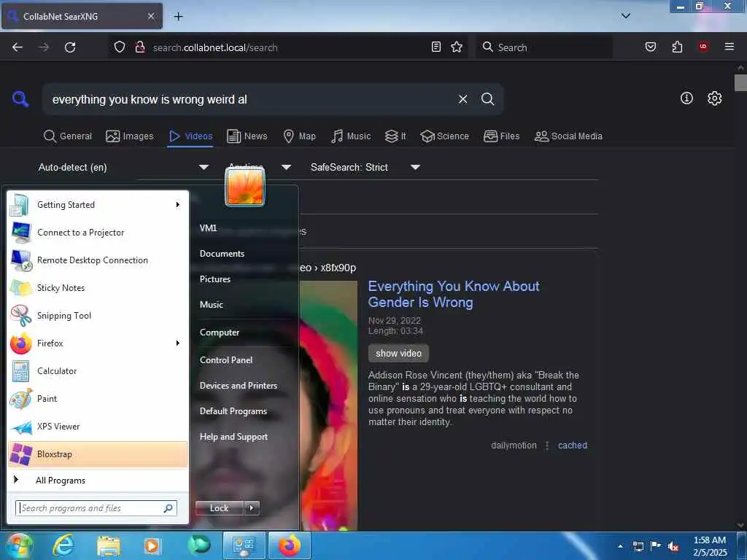The width and height of the screenshot is (747, 560).
Task: Open Firefox application hamburger menu
Action: (x=729, y=47)
